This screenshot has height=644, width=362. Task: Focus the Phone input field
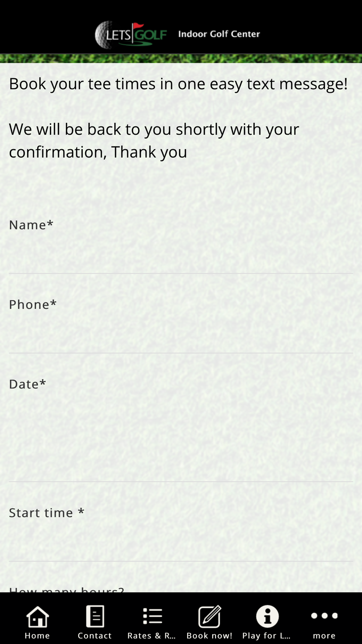[181, 336]
